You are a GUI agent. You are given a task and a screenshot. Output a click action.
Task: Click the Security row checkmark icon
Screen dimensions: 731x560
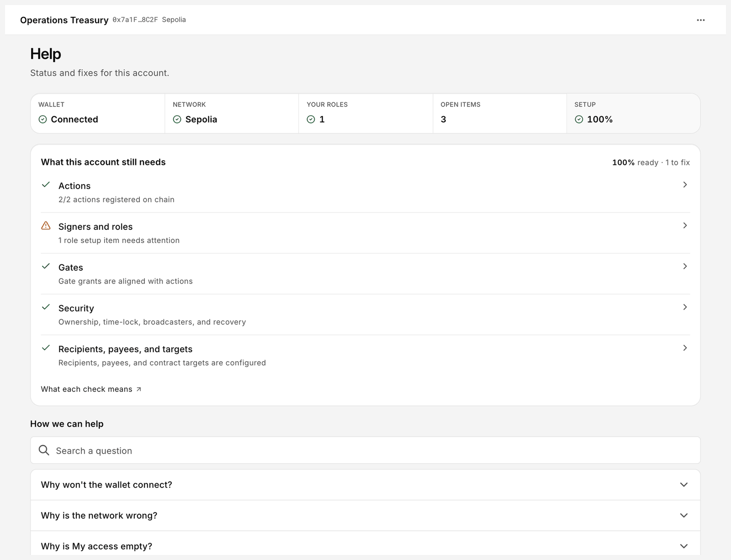[46, 307]
